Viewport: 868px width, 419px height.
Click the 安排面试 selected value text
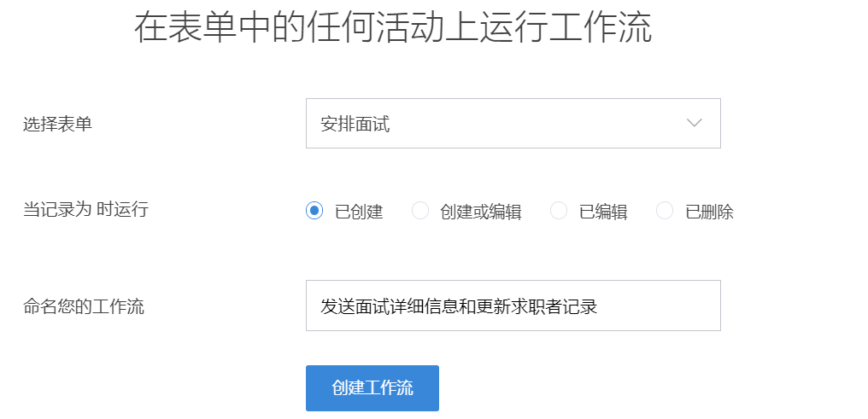(x=355, y=124)
